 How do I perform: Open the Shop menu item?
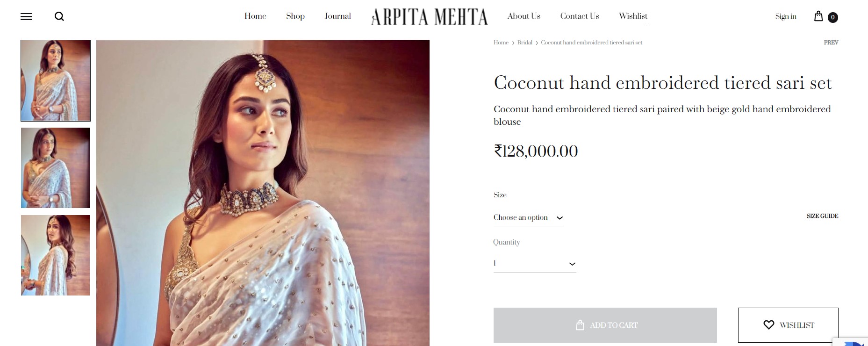pyautogui.click(x=295, y=16)
